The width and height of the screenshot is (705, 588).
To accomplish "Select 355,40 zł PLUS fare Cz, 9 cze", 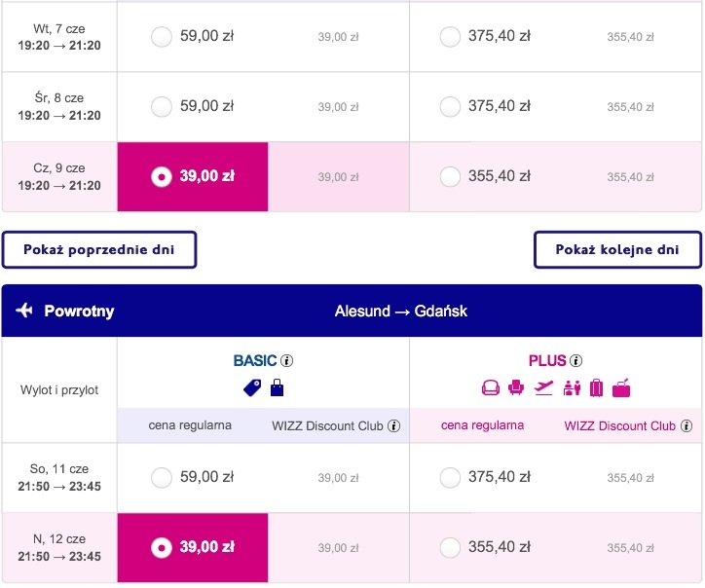I will click(x=450, y=176).
